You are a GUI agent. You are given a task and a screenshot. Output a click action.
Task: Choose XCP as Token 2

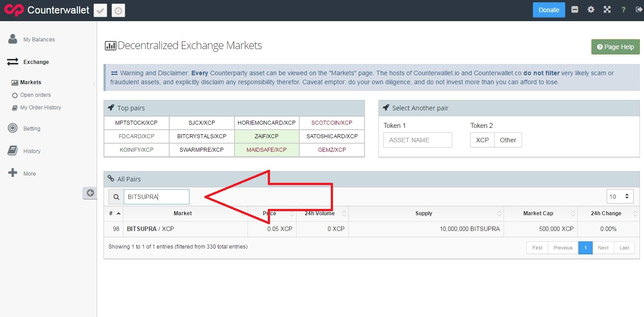click(x=482, y=140)
